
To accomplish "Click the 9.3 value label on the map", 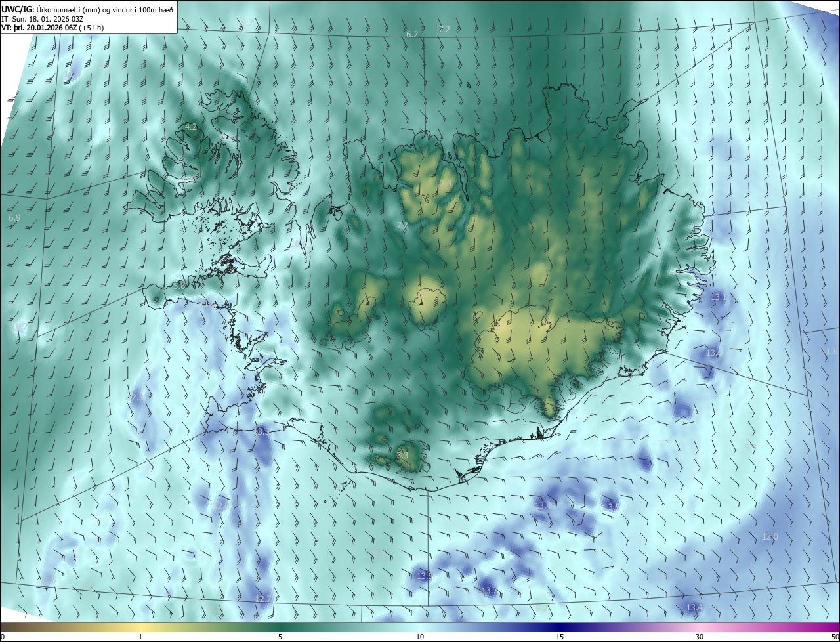I will tap(751, 446).
